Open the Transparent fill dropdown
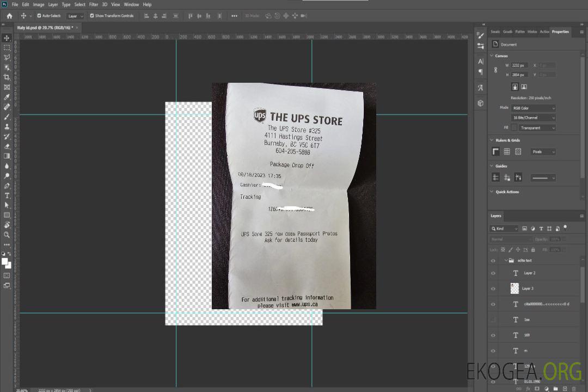The height and width of the screenshot is (392, 588). tap(537, 128)
